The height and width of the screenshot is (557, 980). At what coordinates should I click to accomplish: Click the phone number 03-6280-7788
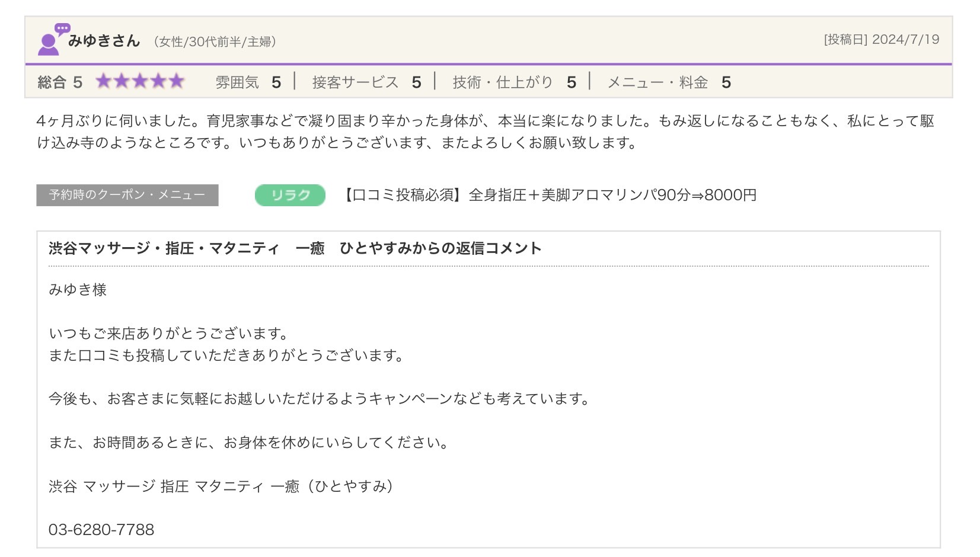click(101, 530)
